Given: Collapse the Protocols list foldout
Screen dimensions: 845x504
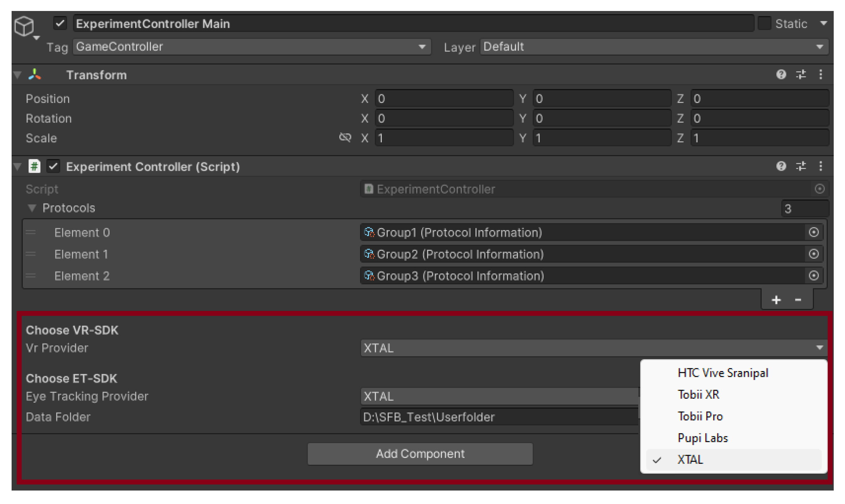Looking at the screenshot, I should [x=32, y=208].
